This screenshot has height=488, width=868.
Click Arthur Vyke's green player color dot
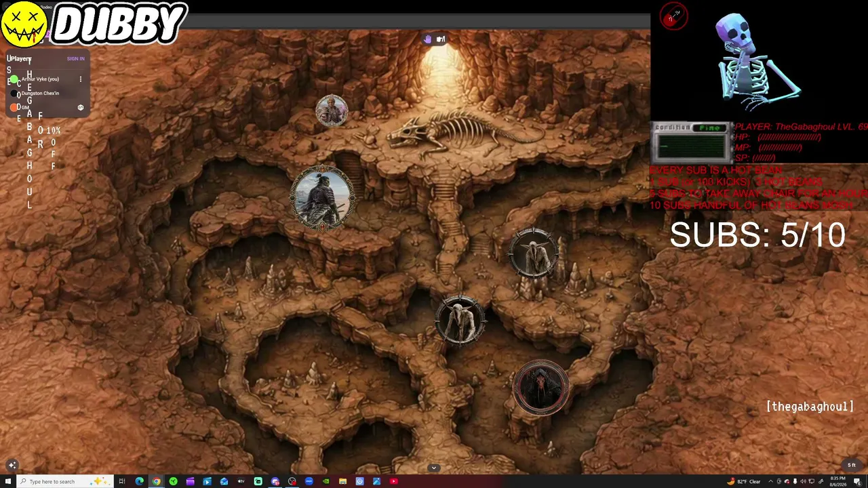point(14,79)
